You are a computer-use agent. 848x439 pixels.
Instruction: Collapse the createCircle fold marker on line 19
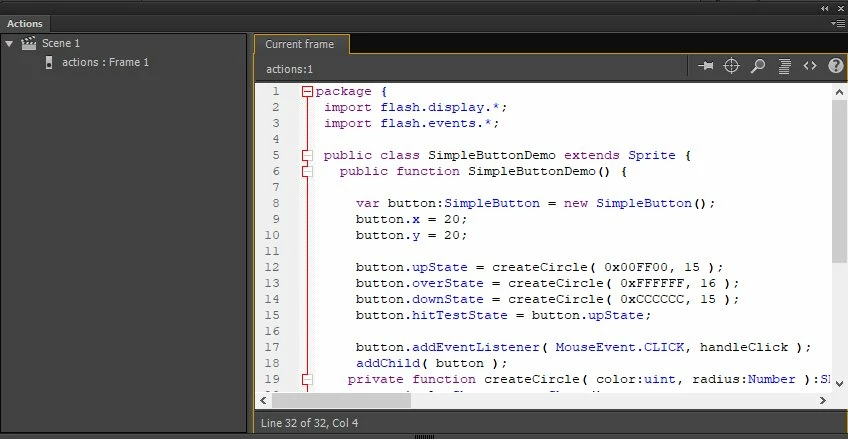pyautogui.click(x=307, y=380)
